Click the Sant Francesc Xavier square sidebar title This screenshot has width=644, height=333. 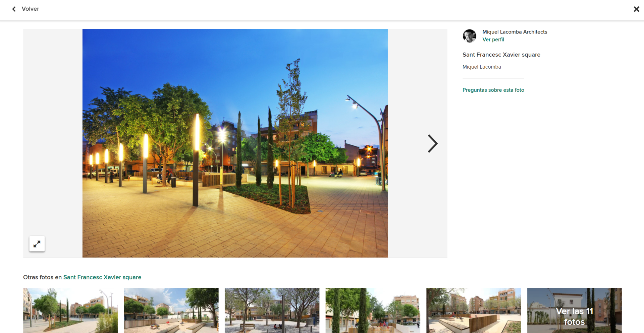[501, 55]
